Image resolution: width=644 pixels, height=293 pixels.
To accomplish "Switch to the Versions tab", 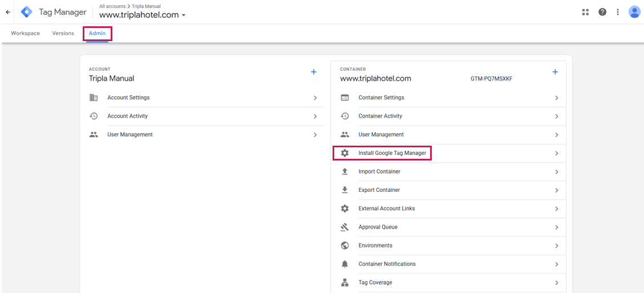I will [x=63, y=33].
